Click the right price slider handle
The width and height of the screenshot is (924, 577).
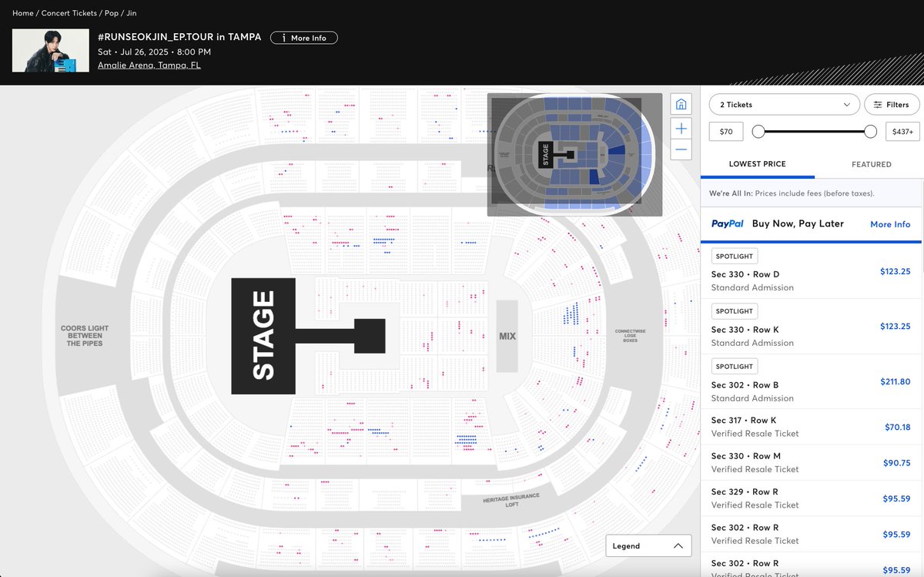click(x=871, y=132)
